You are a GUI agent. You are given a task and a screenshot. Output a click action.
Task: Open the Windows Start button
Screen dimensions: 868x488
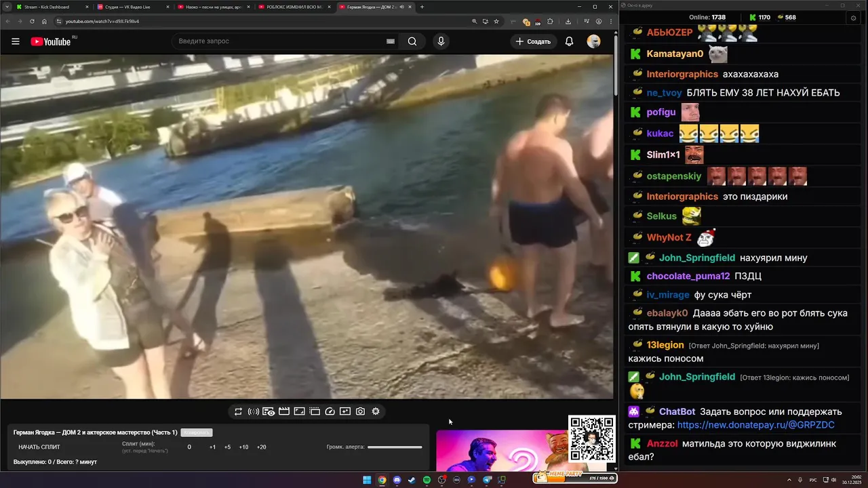click(x=367, y=480)
